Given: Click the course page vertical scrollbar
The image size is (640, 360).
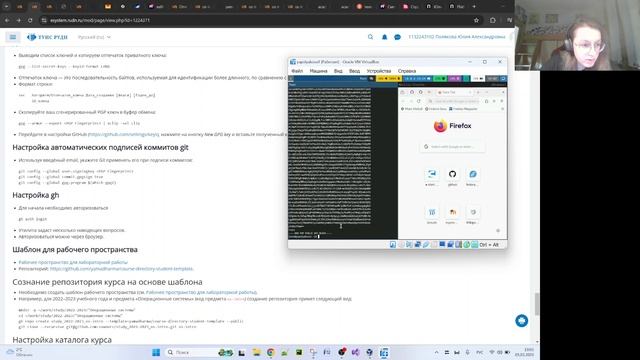Looking at the screenshot, I should tap(537, 304).
